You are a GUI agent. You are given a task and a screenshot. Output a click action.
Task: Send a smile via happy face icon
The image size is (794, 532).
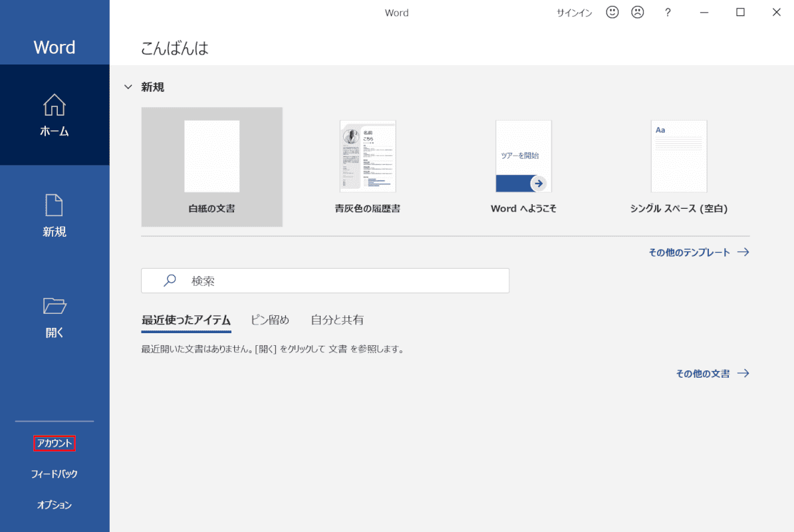612,12
